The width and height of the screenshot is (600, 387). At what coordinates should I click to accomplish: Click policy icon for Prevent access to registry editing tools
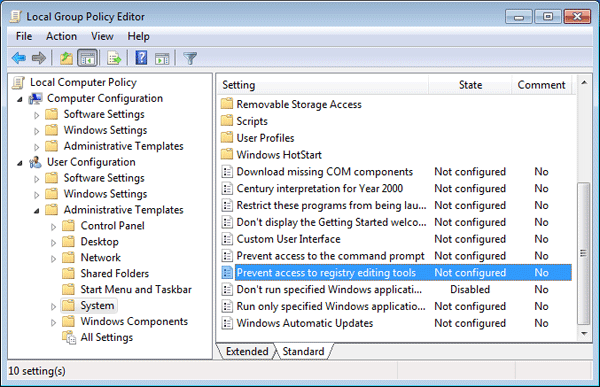pyautogui.click(x=227, y=273)
